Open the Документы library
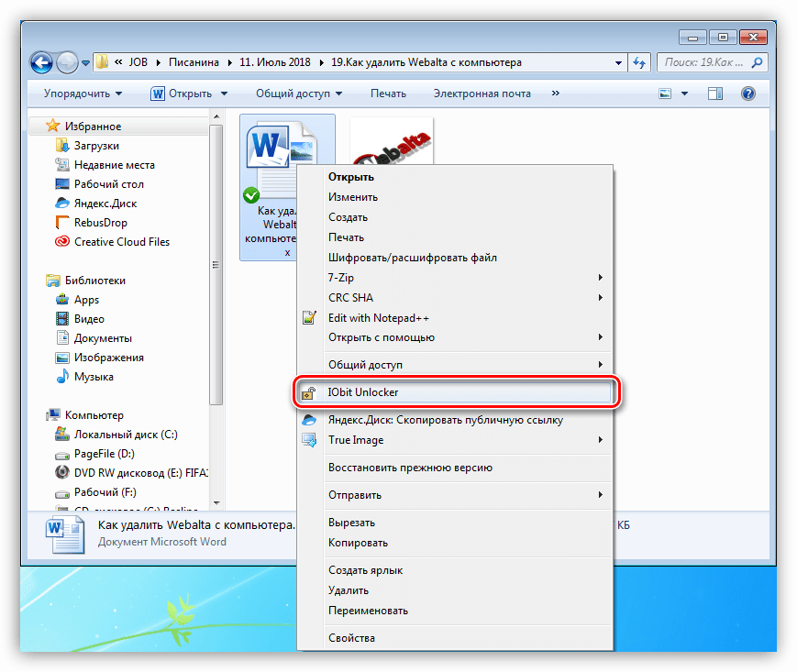 click(x=103, y=338)
